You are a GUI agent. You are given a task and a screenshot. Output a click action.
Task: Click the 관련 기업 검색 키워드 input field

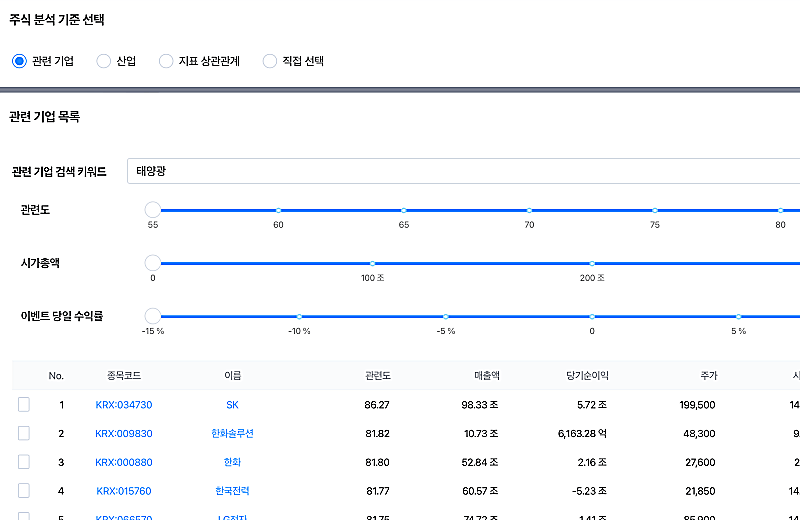[463, 171]
